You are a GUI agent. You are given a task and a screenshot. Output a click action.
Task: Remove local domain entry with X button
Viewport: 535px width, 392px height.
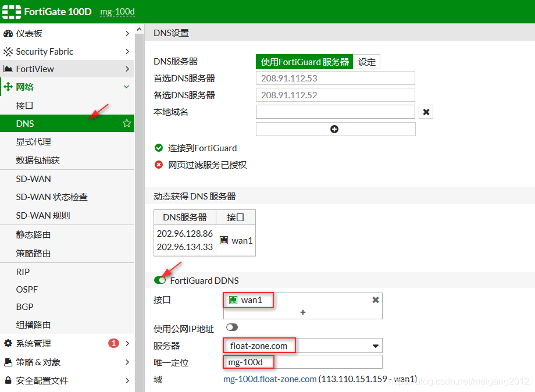pos(426,112)
